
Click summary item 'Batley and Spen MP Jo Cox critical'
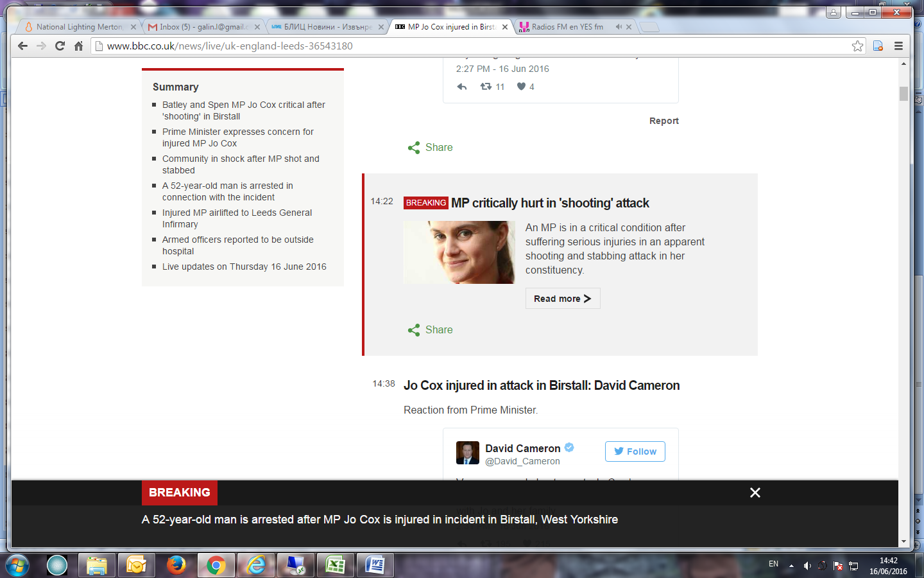pos(244,110)
